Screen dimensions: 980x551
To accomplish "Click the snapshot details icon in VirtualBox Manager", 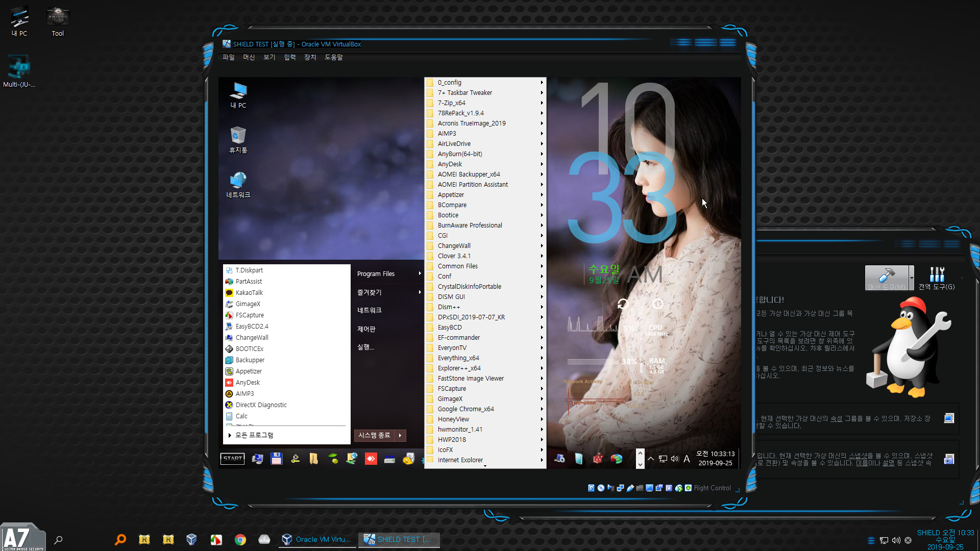I will click(x=949, y=459).
